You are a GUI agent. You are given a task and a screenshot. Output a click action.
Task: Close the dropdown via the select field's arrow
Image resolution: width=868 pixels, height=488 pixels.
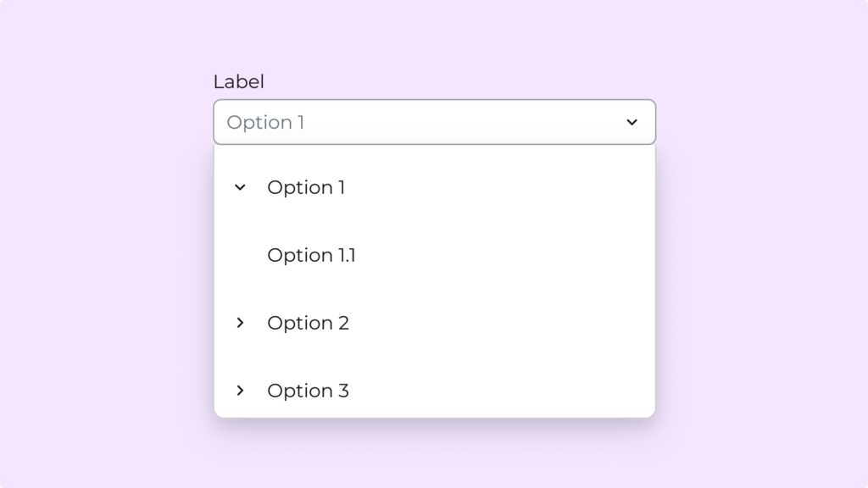pos(632,122)
